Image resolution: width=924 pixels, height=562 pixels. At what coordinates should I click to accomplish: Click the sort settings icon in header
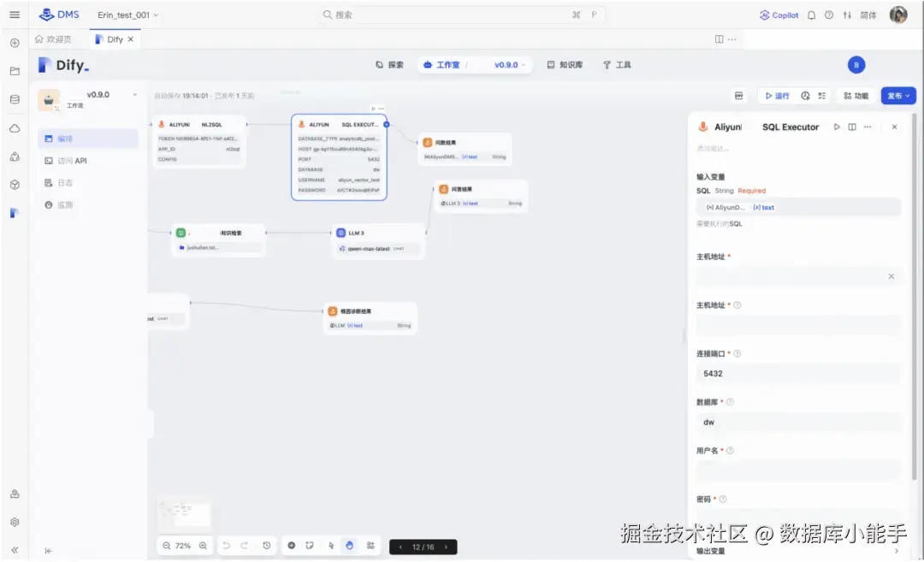coord(847,15)
